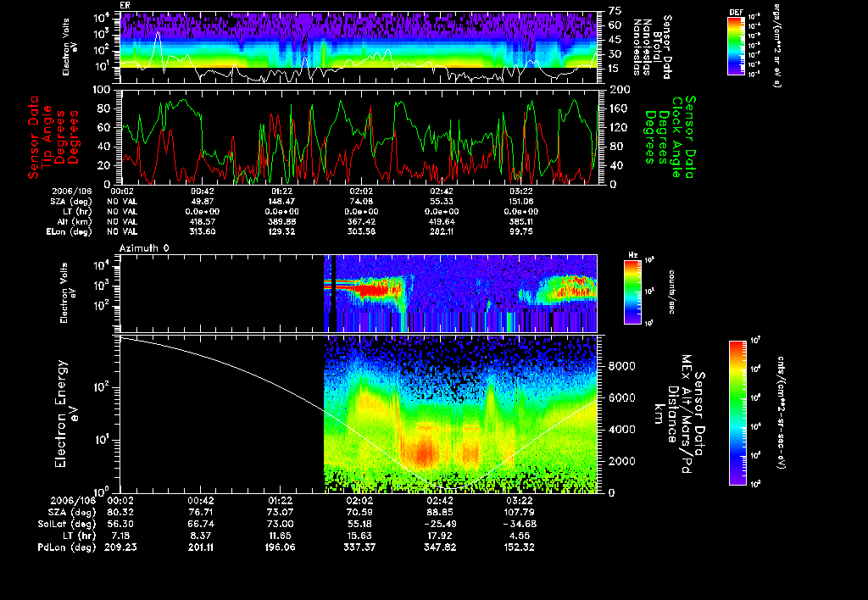
Task: Click the 8000 tick on distance axis
Action: pyautogui.click(x=621, y=366)
